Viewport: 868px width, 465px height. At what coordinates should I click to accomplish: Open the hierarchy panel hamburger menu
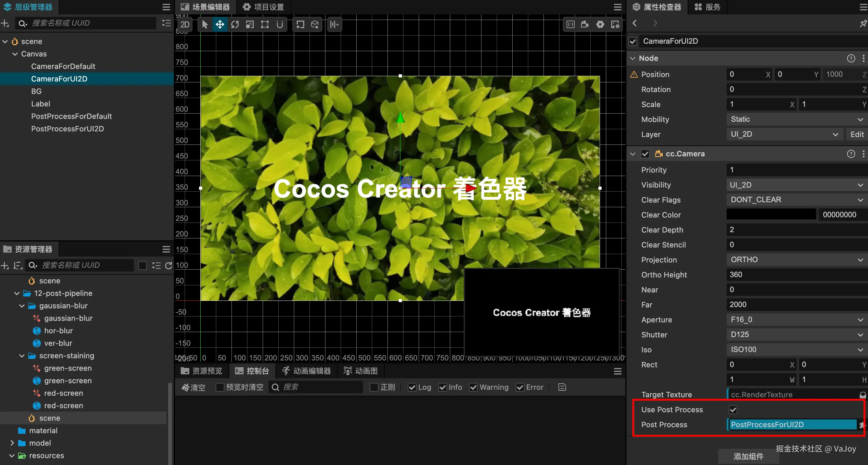click(166, 7)
